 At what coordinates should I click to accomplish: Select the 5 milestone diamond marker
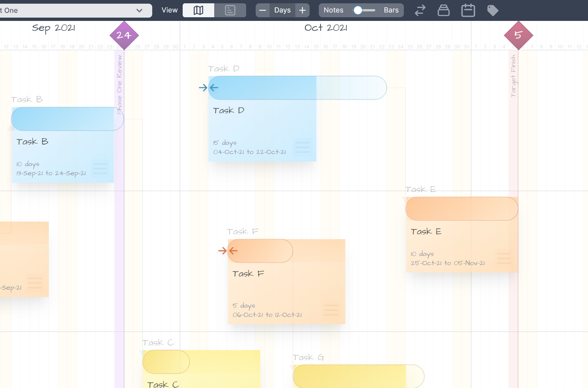pyautogui.click(x=518, y=35)
